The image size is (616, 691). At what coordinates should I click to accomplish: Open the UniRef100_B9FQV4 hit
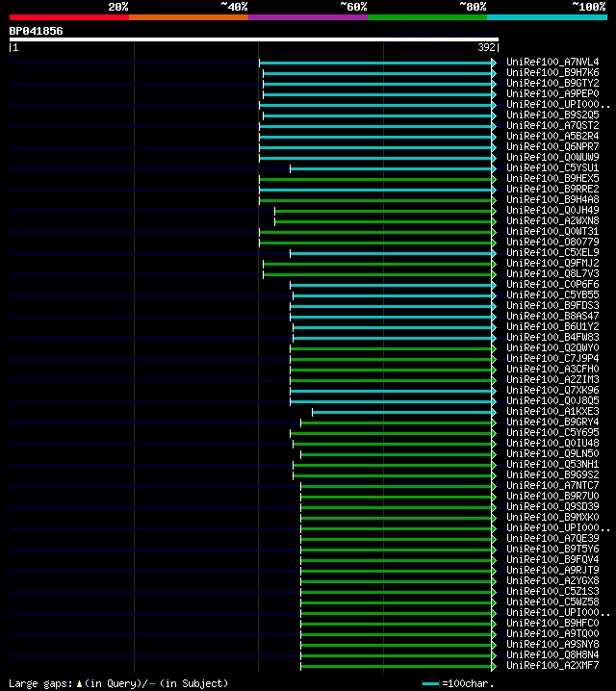click(x=552, y=559)
